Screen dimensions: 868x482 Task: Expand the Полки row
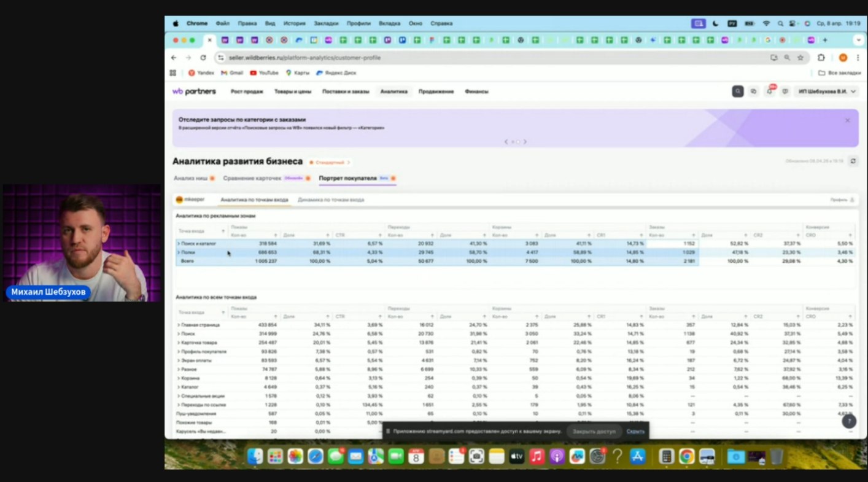pyautogui.click(x=179, y=252)
